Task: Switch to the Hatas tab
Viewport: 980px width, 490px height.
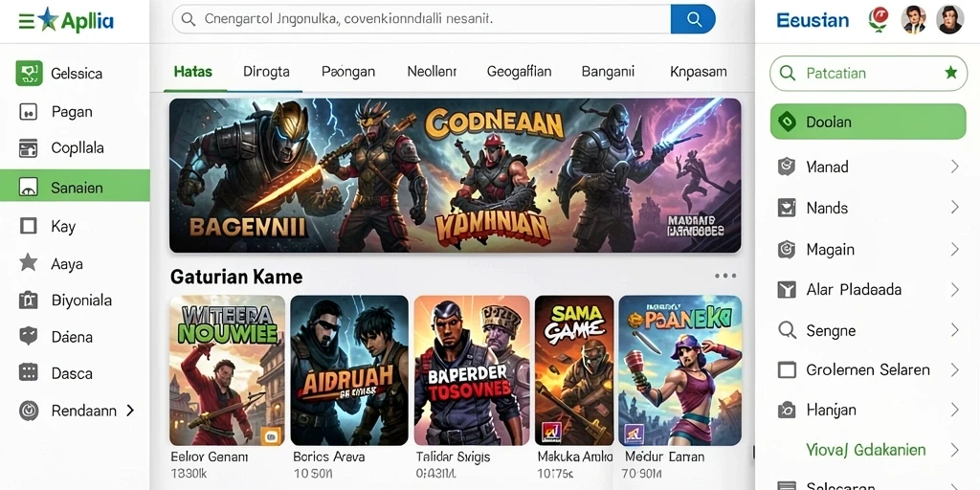Action: click(193, 71)
